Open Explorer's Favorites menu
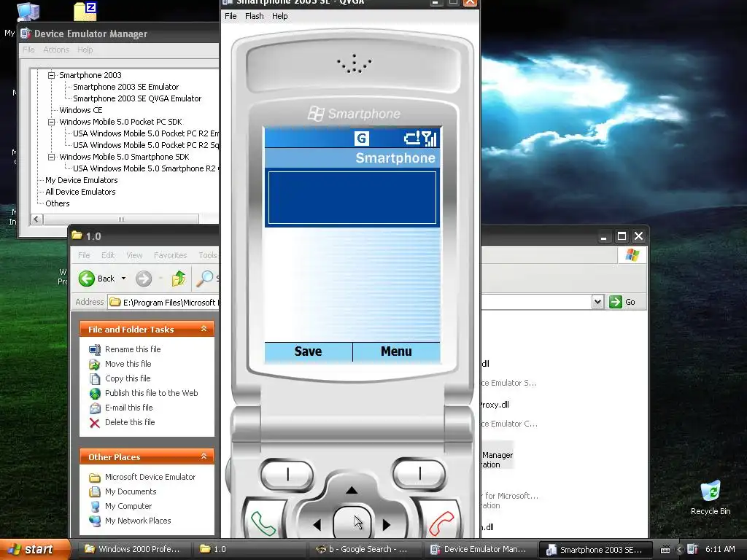 (x=170, y=255)
